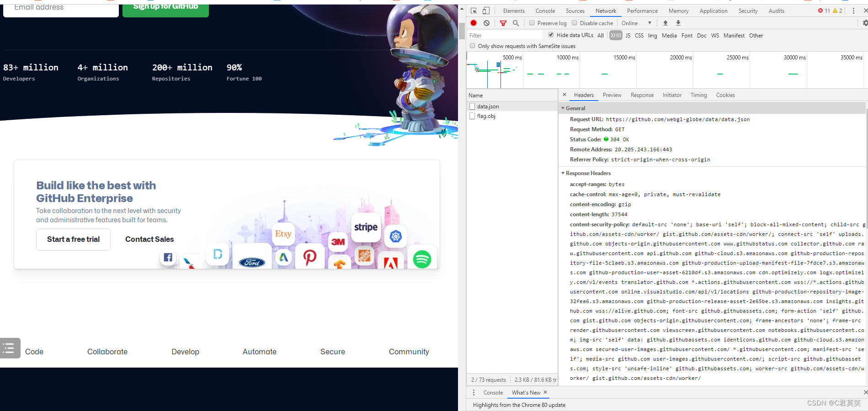Click Start a free trial button
The image size is (868, 411).
click(73, 239)
